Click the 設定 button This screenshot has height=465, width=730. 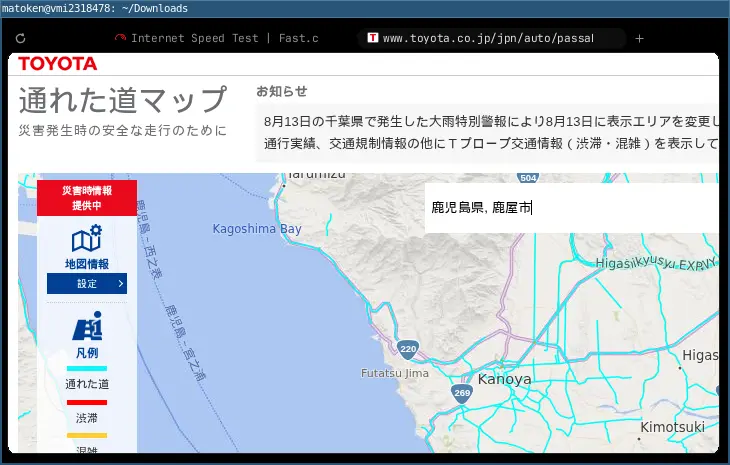(87, 283)
